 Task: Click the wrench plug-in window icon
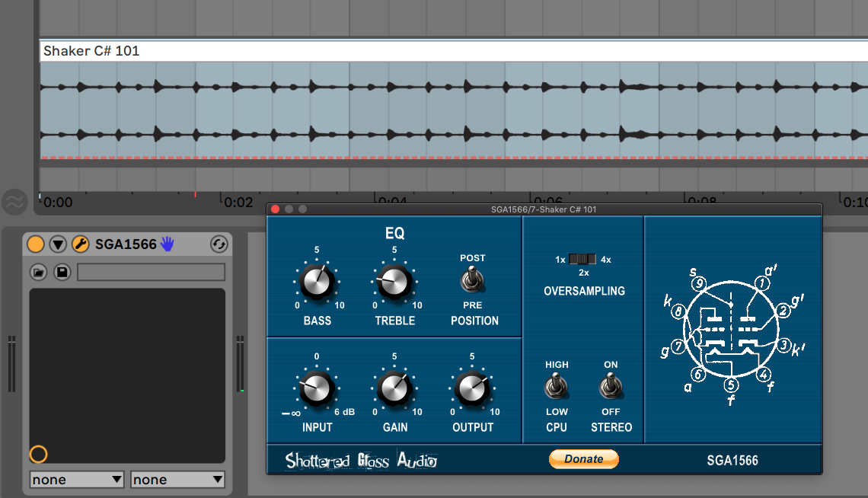[80, 244]
